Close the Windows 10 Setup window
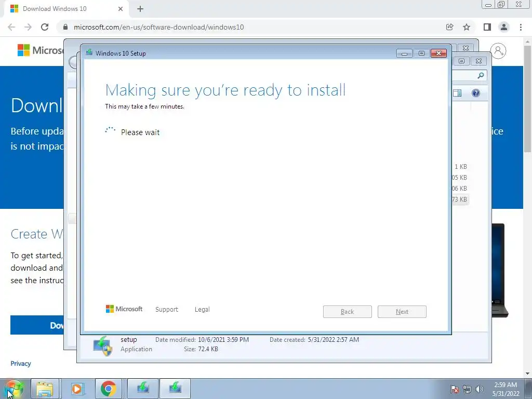 pyautogui.click(x=438, y=54)
